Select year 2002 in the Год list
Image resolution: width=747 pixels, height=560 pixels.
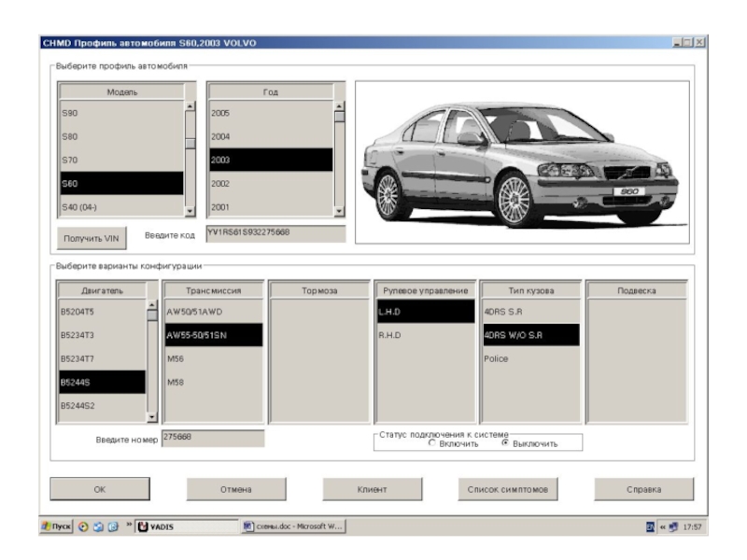coord(271,183)
